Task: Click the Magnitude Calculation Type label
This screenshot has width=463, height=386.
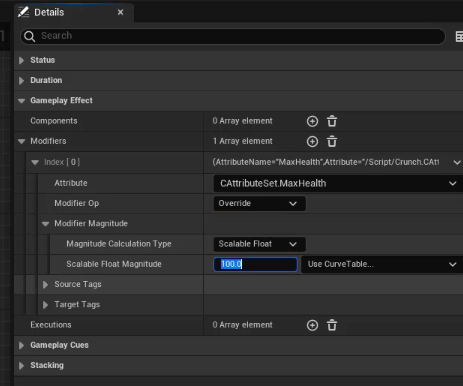Action: coord(119,244)
